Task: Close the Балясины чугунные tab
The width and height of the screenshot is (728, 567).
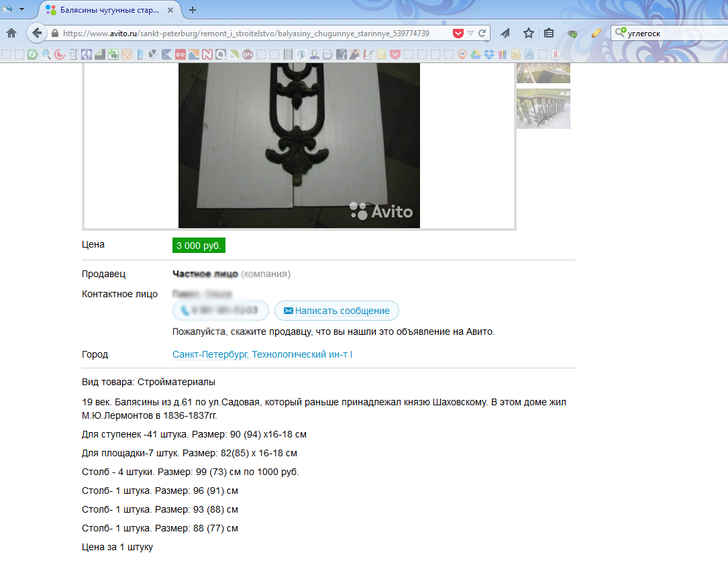Action: coord(170,10)
